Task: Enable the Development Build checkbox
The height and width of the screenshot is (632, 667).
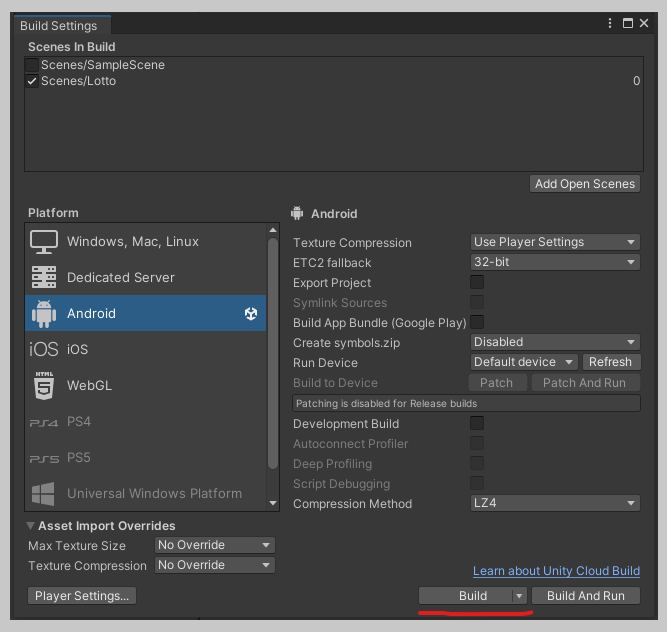Action: (477, 423)
